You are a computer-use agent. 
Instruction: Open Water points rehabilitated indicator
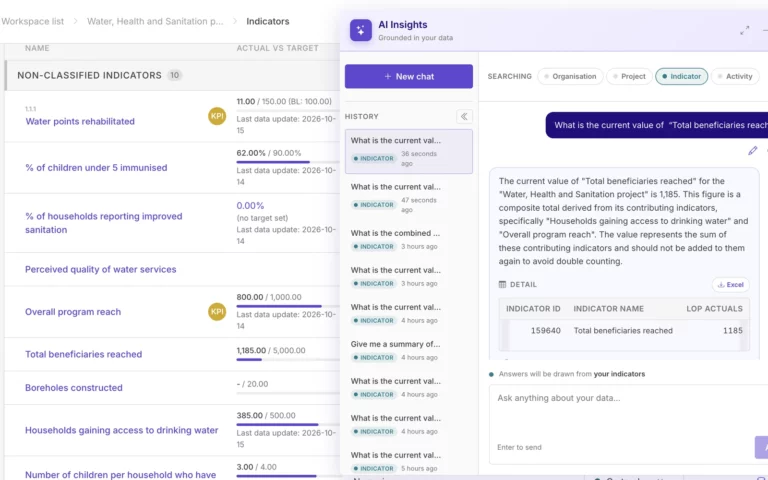[x=80, y=121]
